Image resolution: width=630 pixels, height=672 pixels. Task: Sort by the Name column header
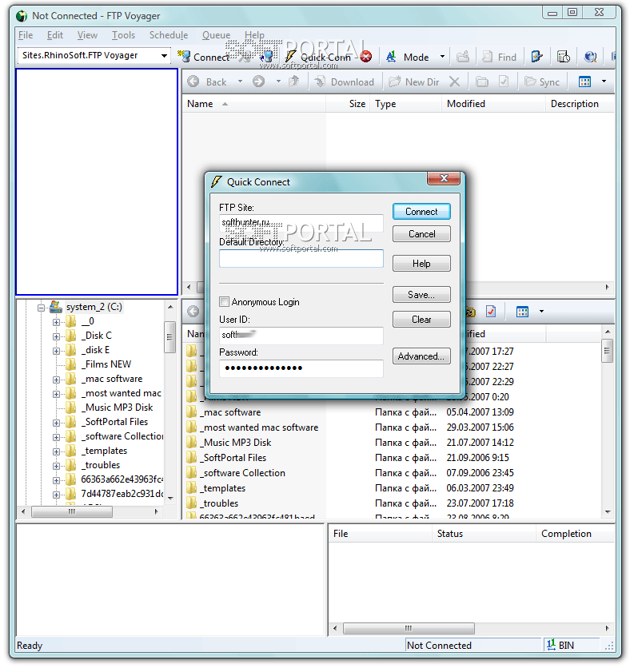(254, 104)
